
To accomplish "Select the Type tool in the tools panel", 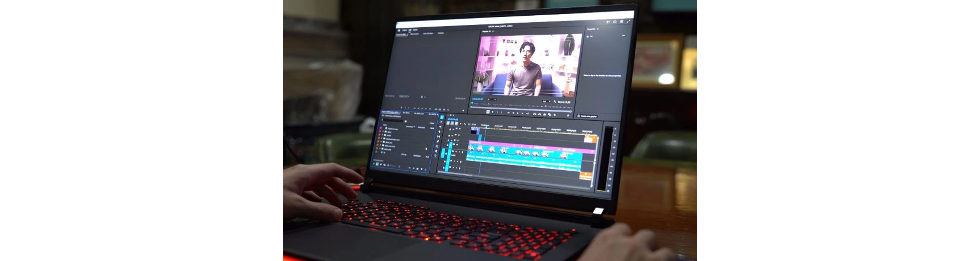I will pyautogui.click(x=435, y=156).
